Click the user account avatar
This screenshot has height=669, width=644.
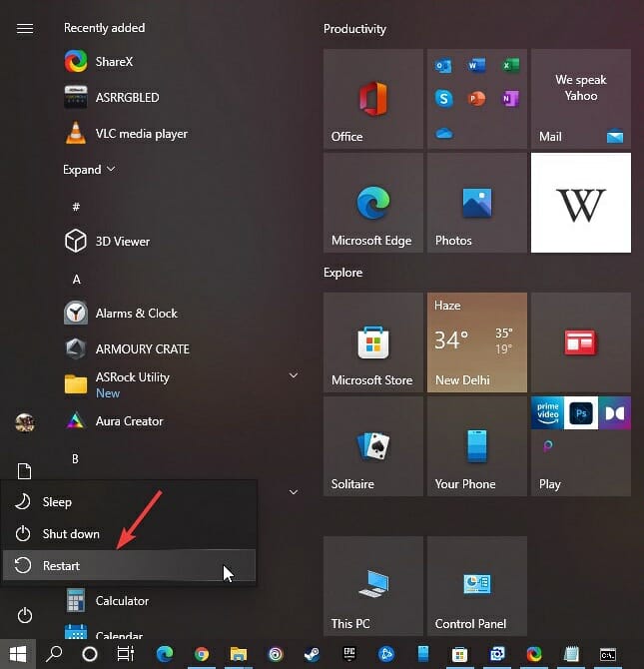click(25, 422)
